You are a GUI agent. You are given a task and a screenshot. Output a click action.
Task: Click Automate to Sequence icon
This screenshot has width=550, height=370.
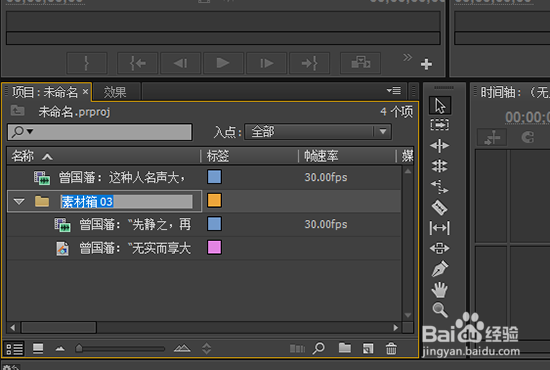[297, 349]
